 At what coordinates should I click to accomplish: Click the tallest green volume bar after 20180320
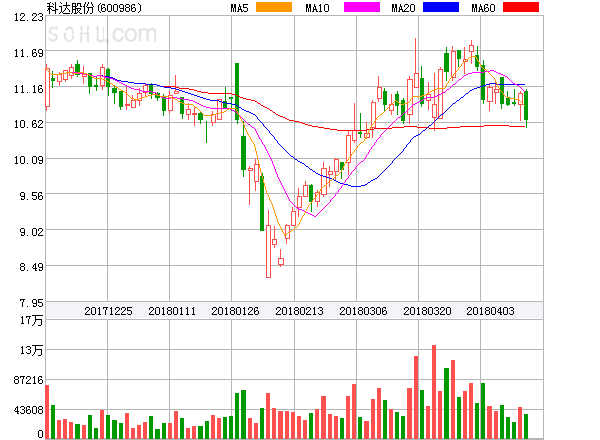[x=446, y=403]
